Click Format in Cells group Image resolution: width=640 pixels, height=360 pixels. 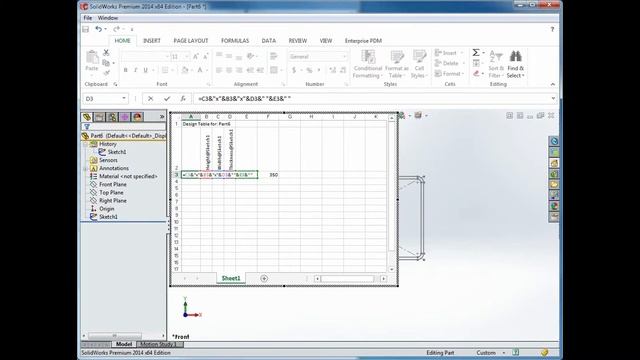tap(449, 74)
